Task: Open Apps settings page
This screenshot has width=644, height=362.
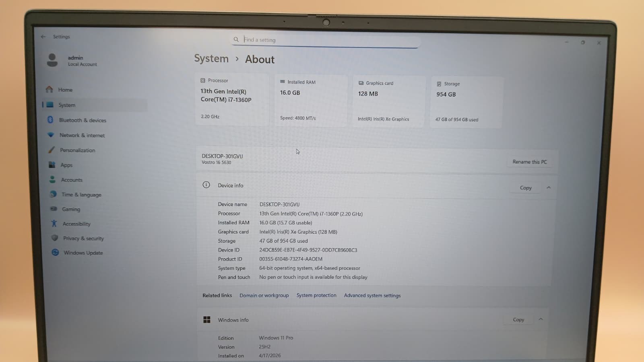Action: (x=66, y=165)
